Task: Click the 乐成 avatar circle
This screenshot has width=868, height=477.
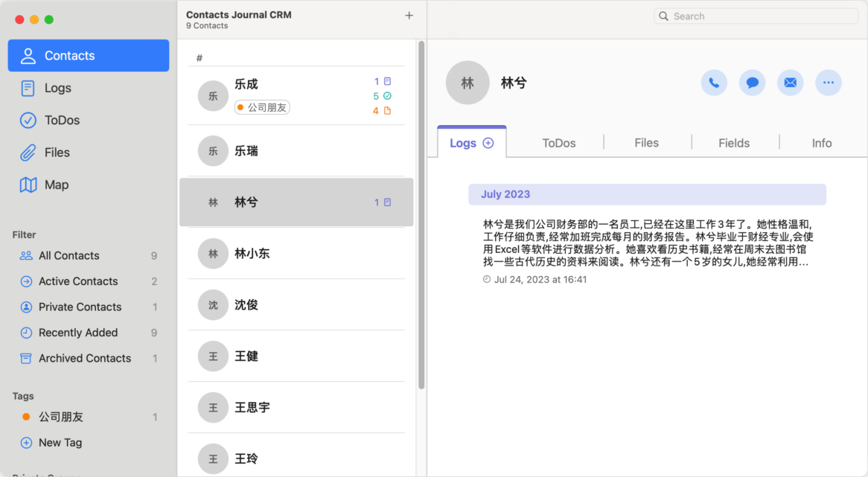Action: [213, 96]
